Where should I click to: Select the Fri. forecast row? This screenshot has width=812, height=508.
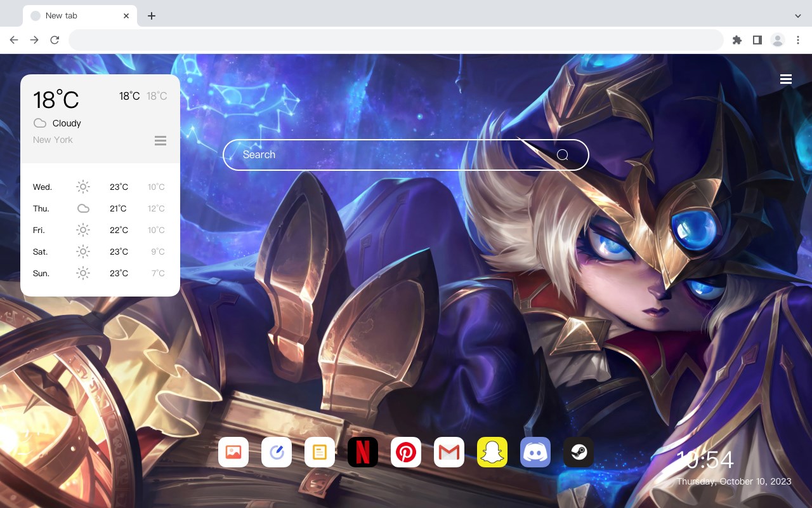coord(100,231)
